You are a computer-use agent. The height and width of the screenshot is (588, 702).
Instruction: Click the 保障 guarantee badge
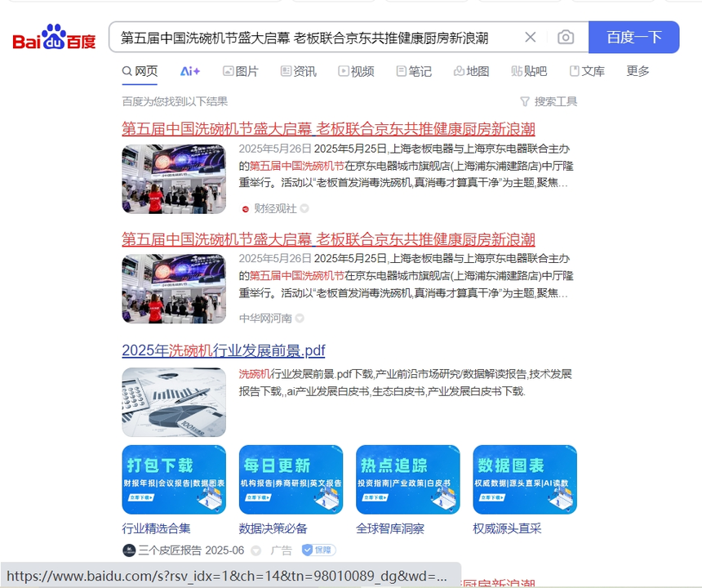319,550
